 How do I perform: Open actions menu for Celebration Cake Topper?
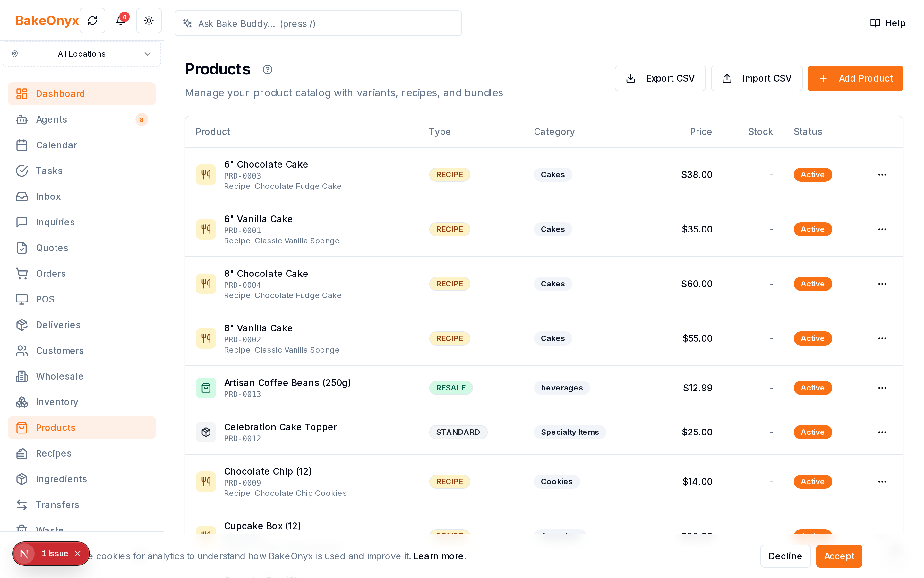coord(882,432)
